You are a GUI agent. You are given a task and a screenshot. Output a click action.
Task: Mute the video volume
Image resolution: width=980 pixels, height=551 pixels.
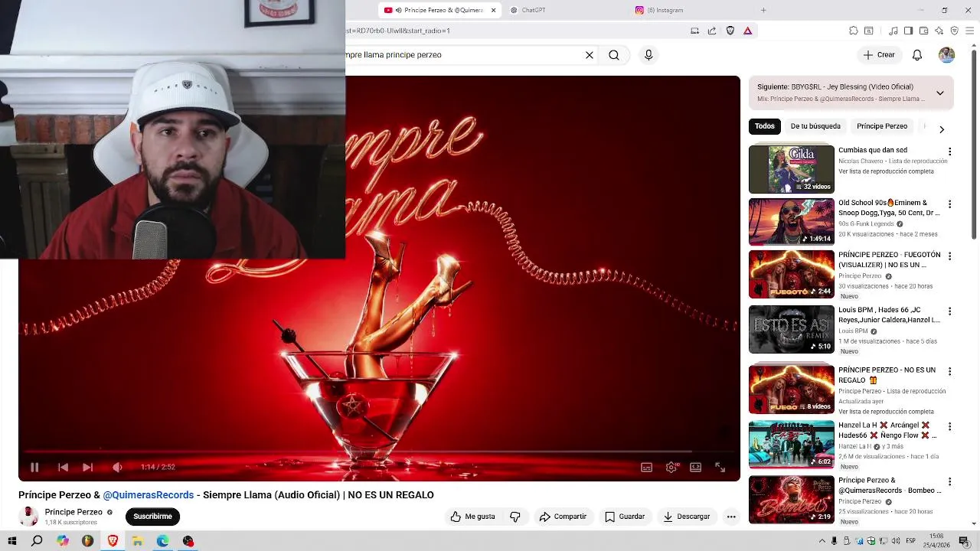pos(117,467)
